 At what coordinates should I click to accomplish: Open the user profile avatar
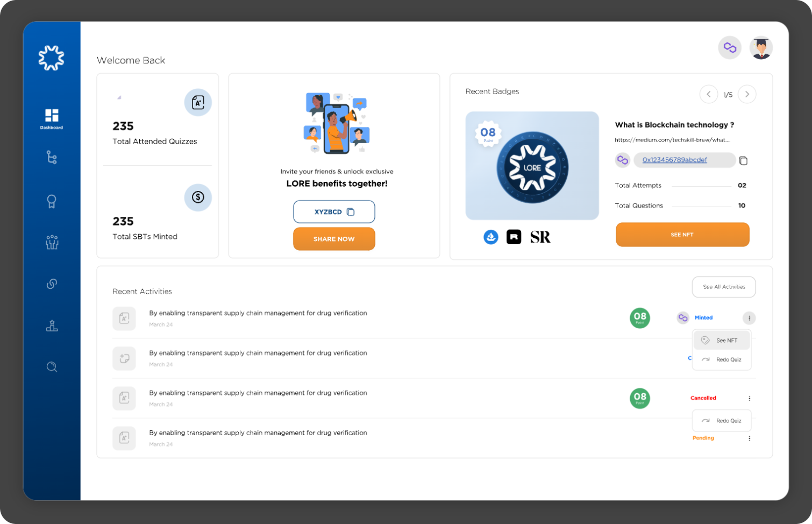tap(761, 48)
